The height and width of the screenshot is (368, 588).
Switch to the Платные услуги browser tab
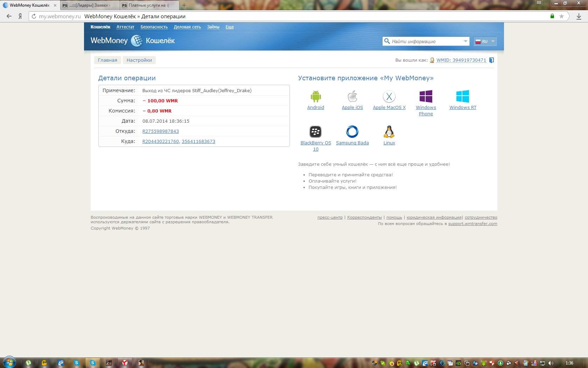click(149, 5)
